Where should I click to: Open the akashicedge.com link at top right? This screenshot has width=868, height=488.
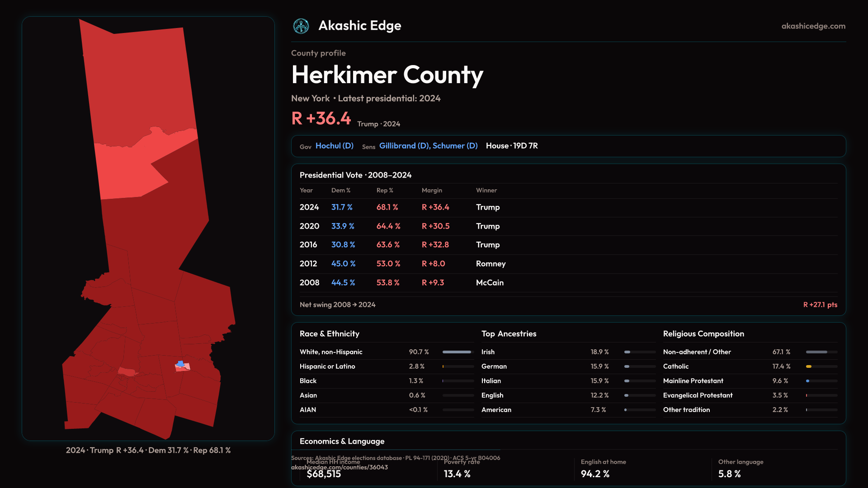tap(813, 26)
